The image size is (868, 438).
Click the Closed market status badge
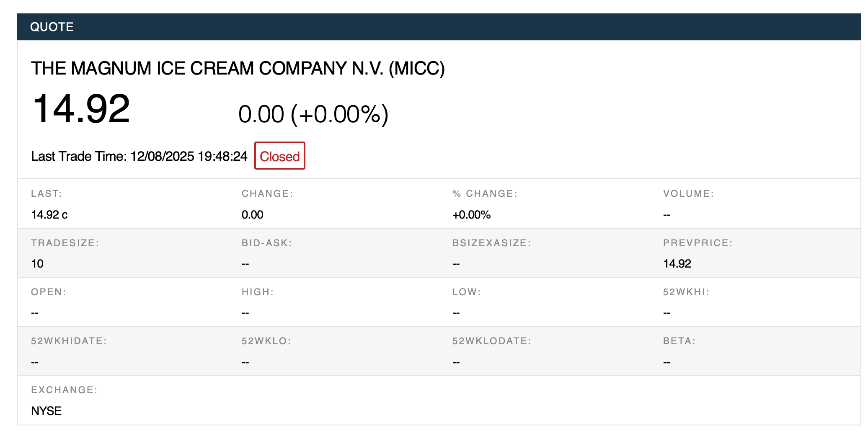tap(279, 156)
